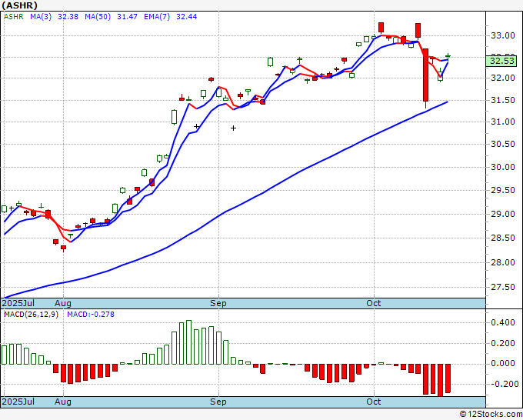Click the tallest green MACD histogram bar
This screenshot has height=420, width=523.
188,342
